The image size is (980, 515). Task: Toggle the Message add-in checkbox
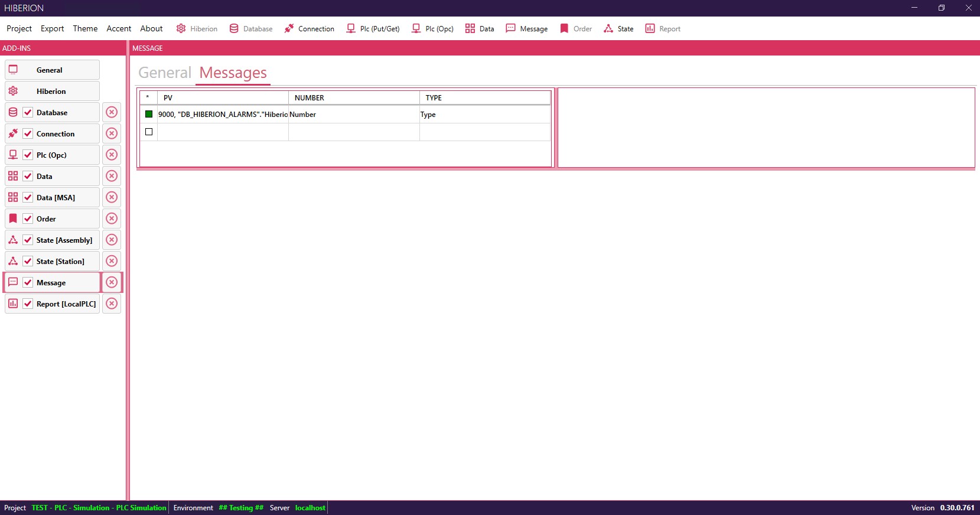tap(28, 282)
